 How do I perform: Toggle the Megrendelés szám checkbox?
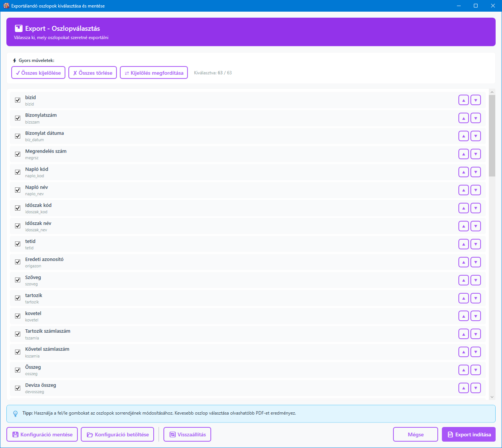coord(18,154)
